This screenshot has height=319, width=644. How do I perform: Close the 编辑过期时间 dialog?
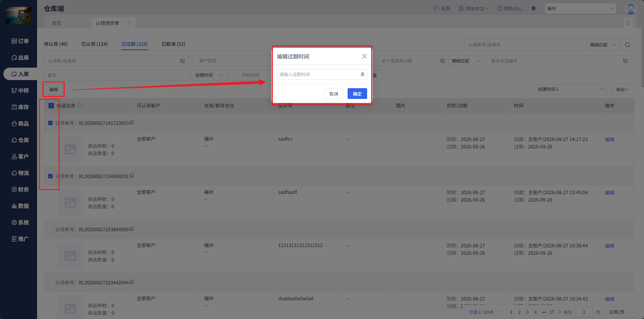pyautogui.click(x=364, y=56)
